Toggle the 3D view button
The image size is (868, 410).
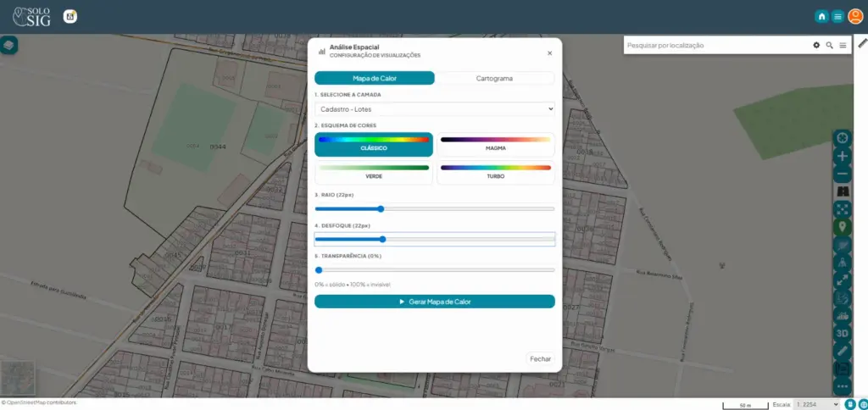(842, 333)
